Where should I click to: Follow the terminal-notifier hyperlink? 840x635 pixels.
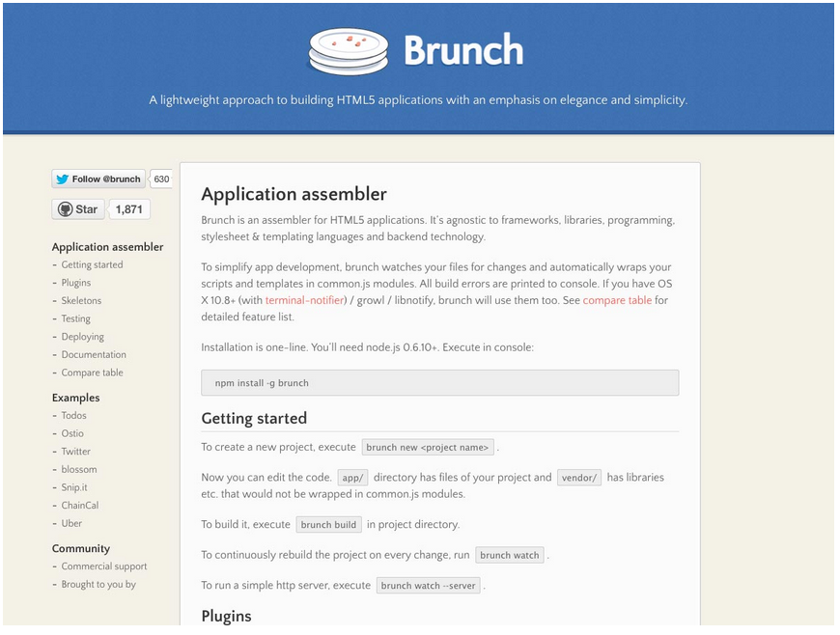pos(304,300)
